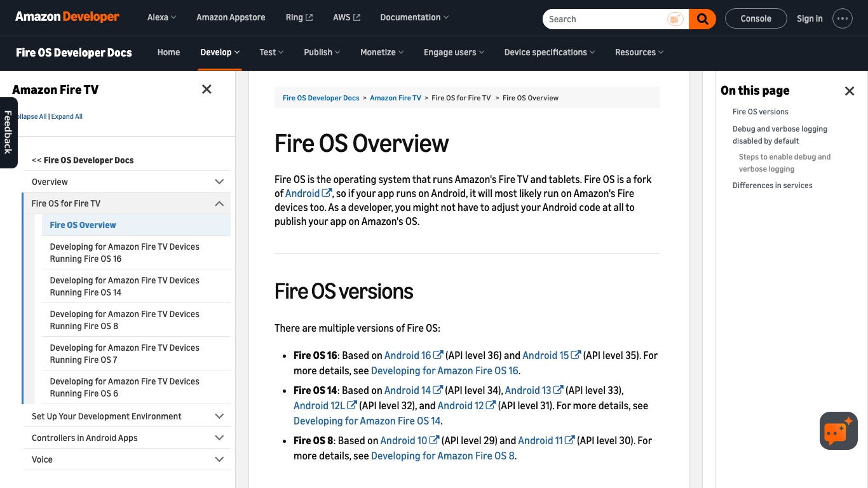This screenshot has height=488, width=868.
Task: Click Amazon Fire TV breadcrumb link
Action: click(x=395, y=98)
